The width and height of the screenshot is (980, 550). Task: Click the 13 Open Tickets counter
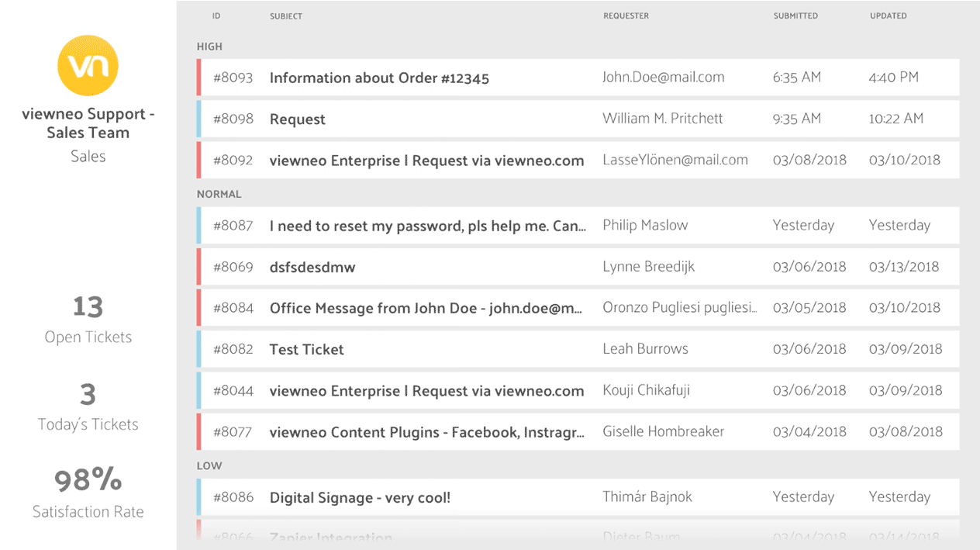[88, 320]
